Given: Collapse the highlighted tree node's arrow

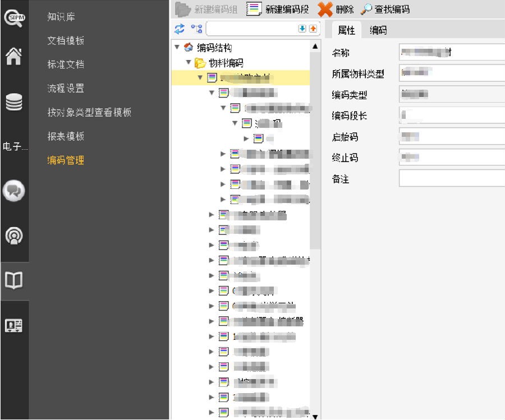Looking at the screenshot, I should coord(200,77).
